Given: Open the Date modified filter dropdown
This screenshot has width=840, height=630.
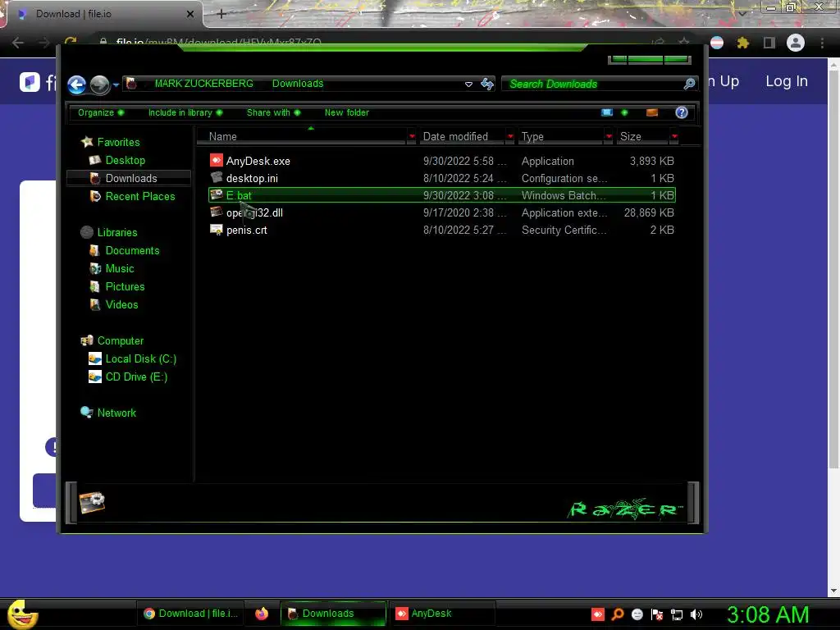Looking at the screenshot, I should (x=510, y=137).
